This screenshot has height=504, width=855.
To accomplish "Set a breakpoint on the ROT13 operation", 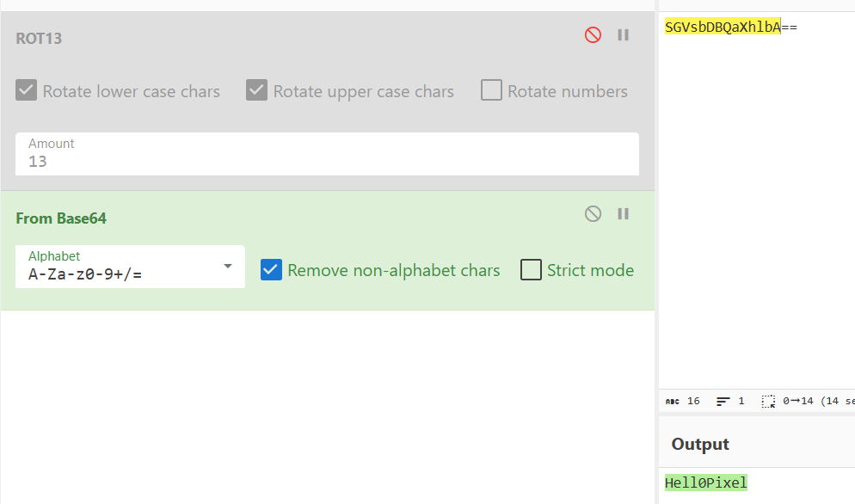I will click(624, 35).
